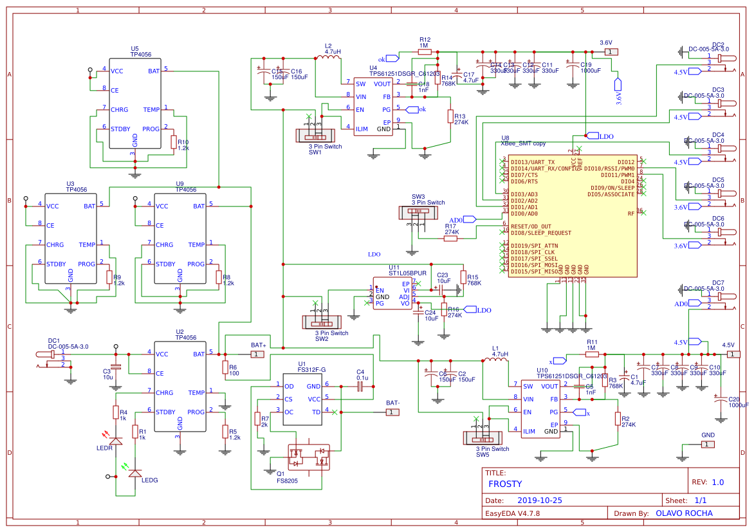Click the project title FROSTY

click(505, 484)
